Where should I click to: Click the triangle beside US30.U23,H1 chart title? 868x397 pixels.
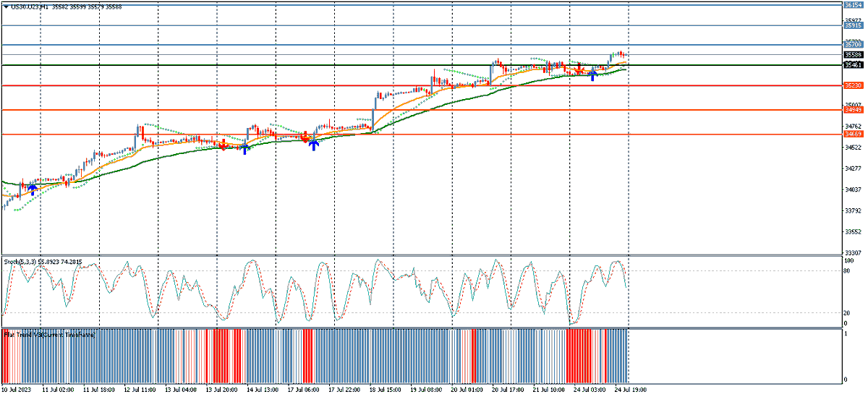5,7
